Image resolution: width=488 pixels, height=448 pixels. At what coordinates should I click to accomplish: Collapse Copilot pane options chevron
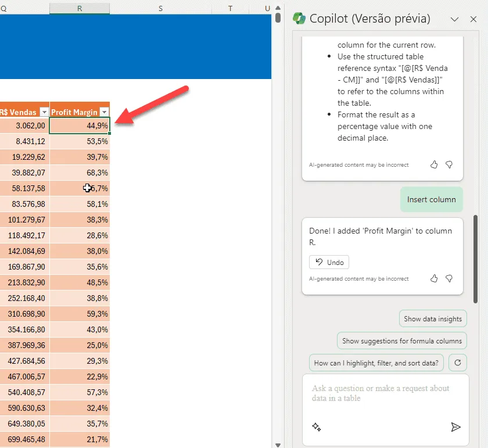454,19
